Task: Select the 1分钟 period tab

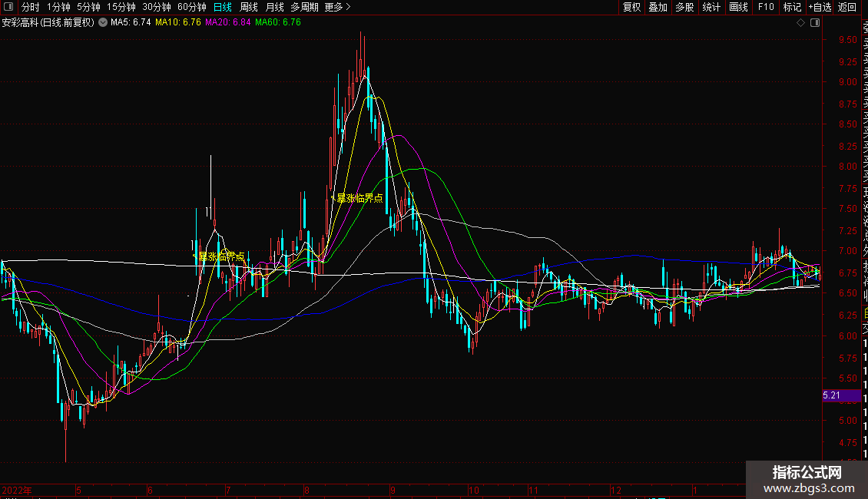Action: coord(58,7)
